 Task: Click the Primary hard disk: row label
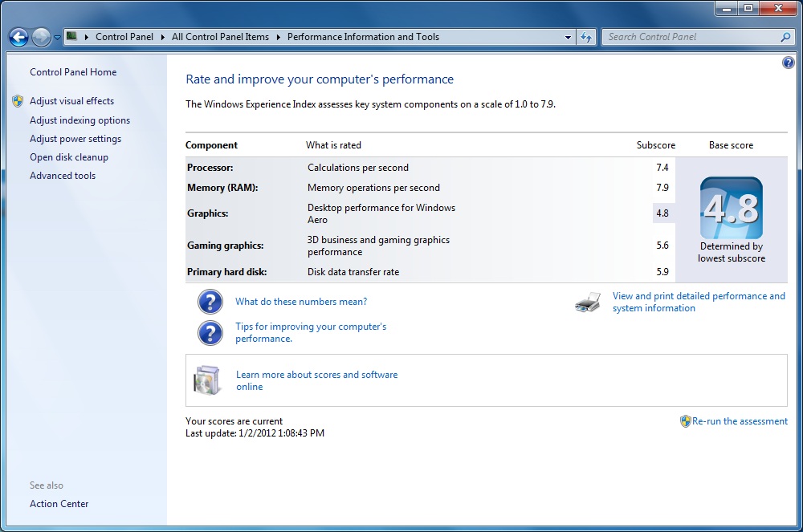(227, 272)
